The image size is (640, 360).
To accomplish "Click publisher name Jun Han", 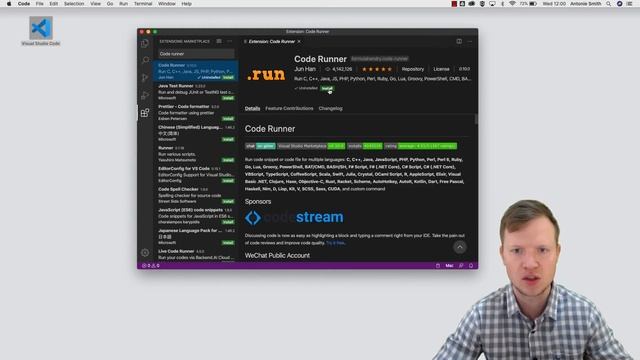I will [x=305, y=69].
